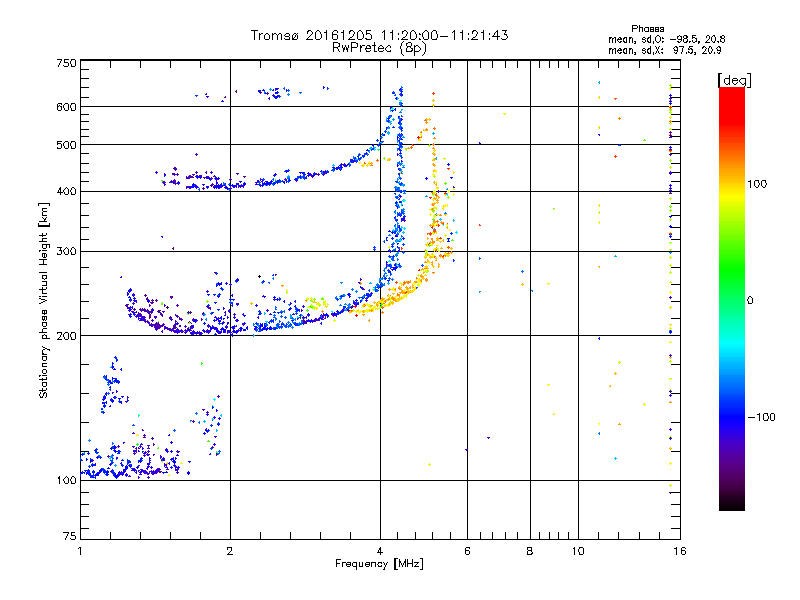Click the '[deg]' colorbar unit label

734,80
